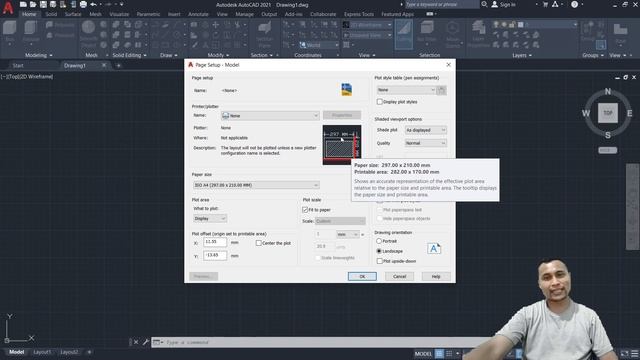Click the Cancel button in Page Setup
Viewport: 640px width, 360px height.
coord(400,276)
